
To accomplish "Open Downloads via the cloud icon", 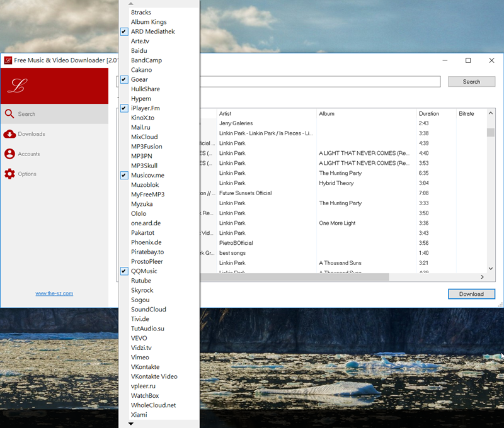I will 9,134.
